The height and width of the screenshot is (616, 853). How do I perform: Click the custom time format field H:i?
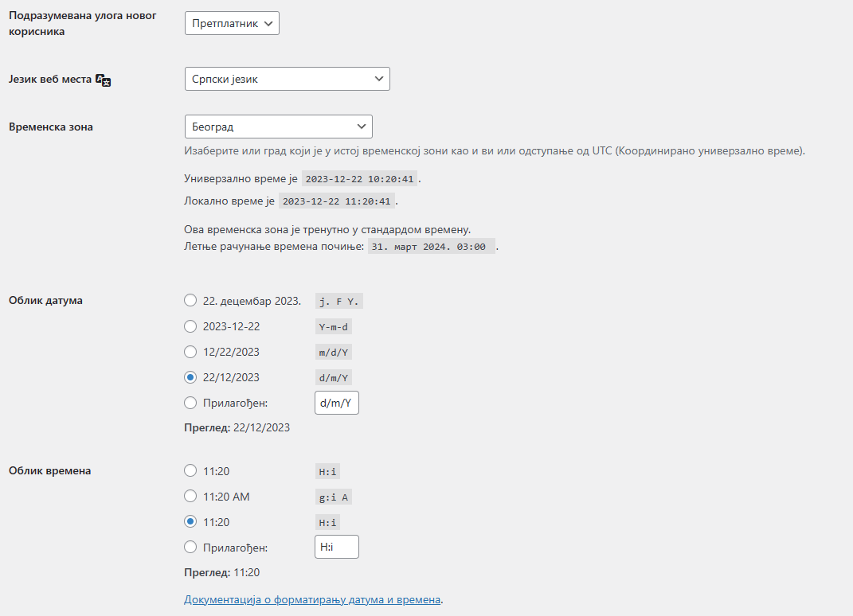click(x=337, y=547)
